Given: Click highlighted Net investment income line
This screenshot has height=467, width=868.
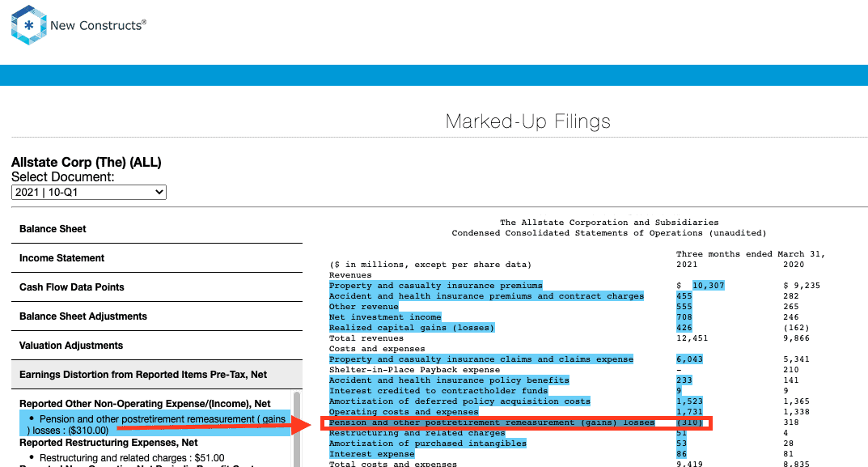Looking at the screenshot, I should point(385,317).
